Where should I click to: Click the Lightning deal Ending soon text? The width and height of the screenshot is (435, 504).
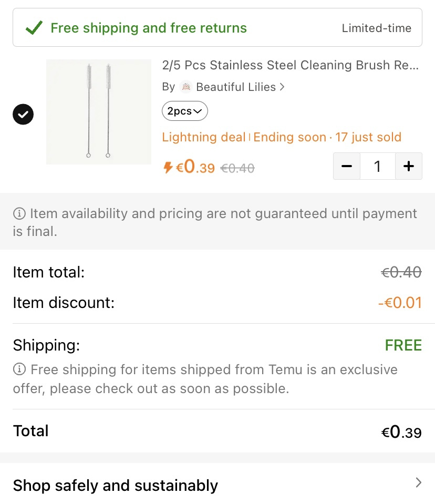(244, 137)
